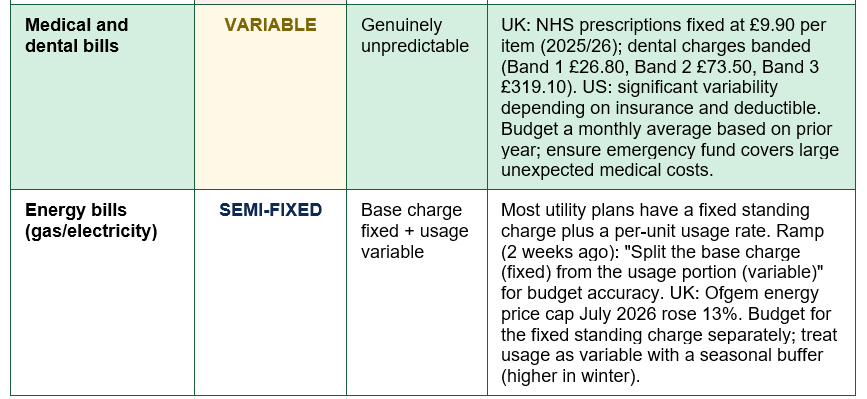
Task: Select the SEMI-FIXED label
Action: [270, 210]
